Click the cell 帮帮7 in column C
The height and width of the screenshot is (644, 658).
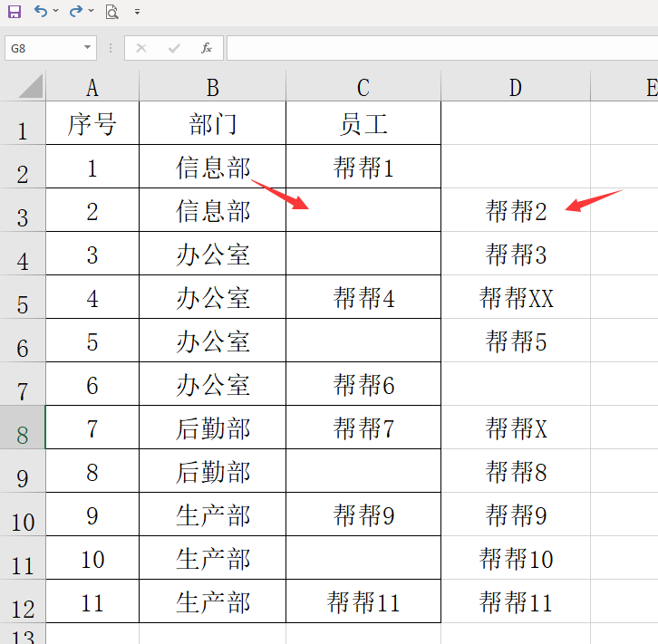point(363,428)
